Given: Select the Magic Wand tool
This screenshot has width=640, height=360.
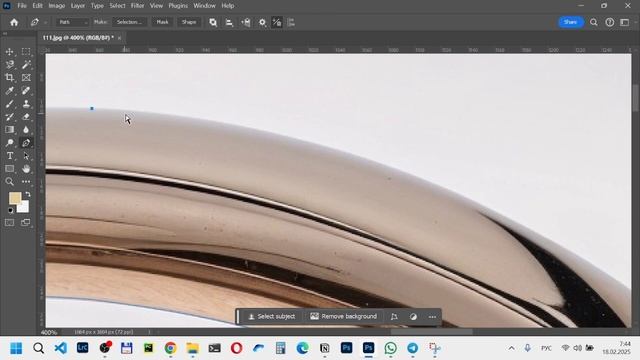Looking at the screenshot, I should (26, 64).
